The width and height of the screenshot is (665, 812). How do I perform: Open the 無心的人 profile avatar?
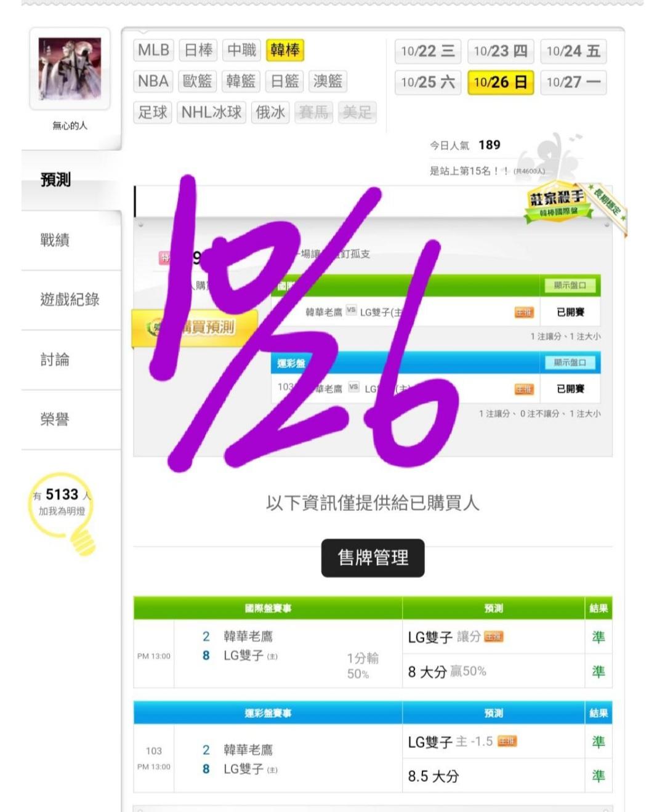[70, 68]
